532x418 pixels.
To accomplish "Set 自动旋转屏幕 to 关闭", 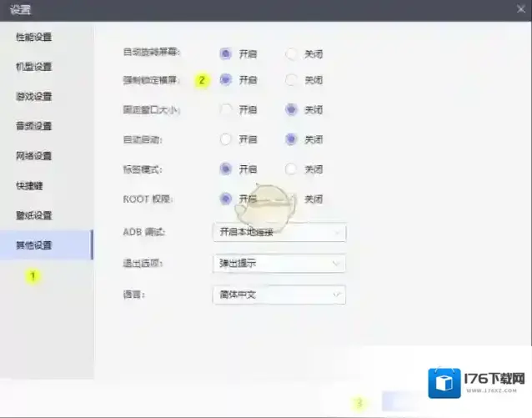I will (291, 53).
